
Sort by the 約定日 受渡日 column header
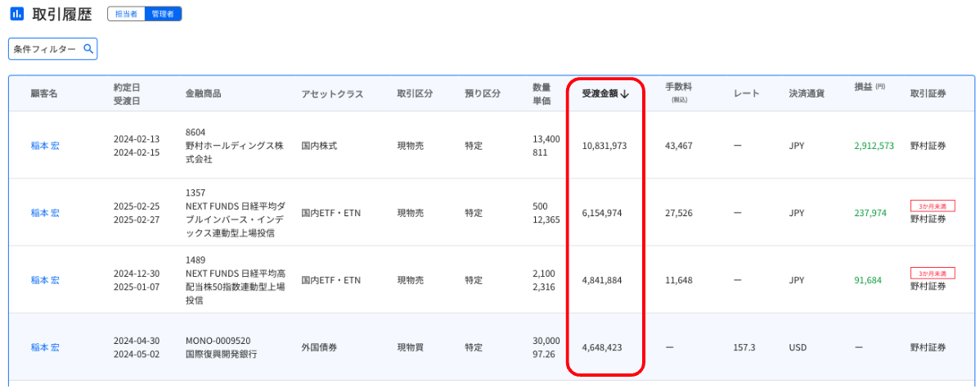point(127,94)
